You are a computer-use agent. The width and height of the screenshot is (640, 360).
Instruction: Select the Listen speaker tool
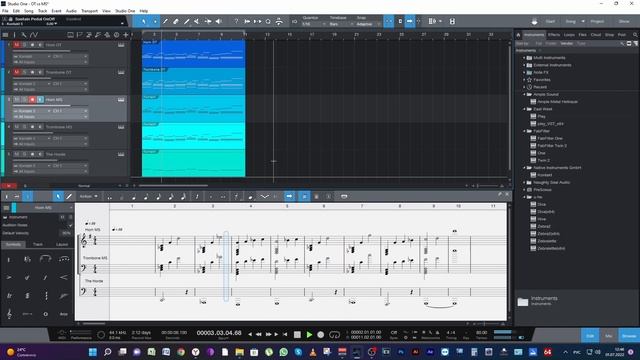pyautogui.click(x=219, y=21)
